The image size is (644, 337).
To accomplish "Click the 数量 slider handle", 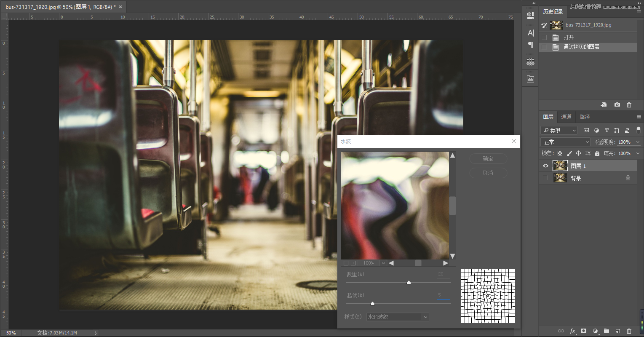I will coord(409,282).
